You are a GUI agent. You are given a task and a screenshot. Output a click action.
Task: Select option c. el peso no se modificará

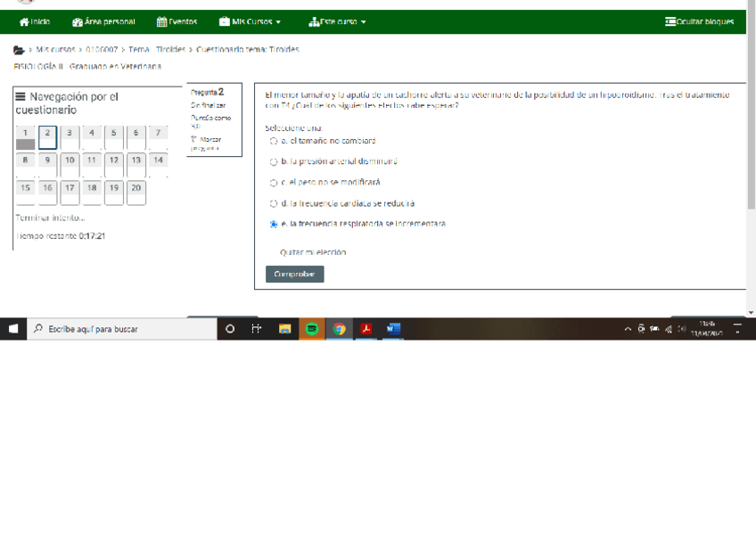pos(274,183)
